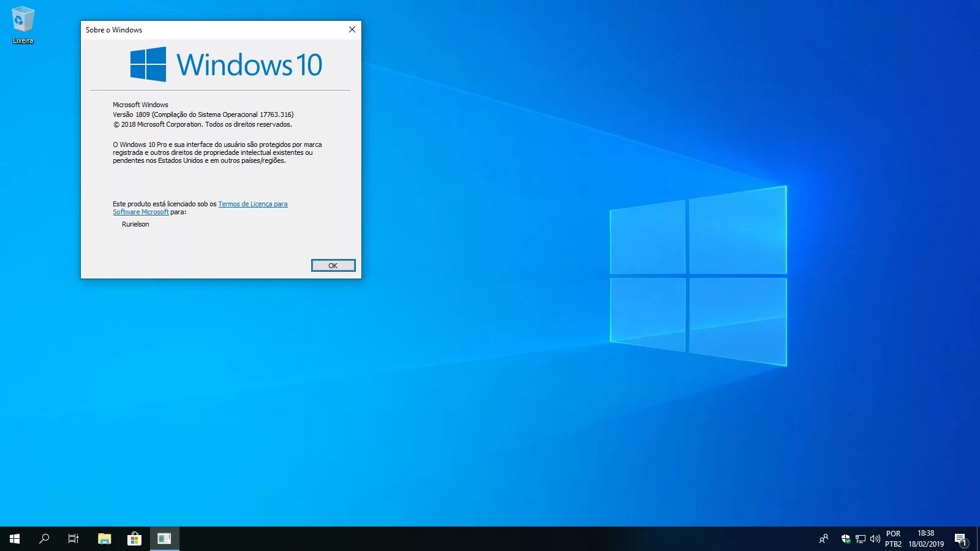Switch the POR PTB2 input language indicator
The image size is (980, 551).
click(x=894, y=539)
